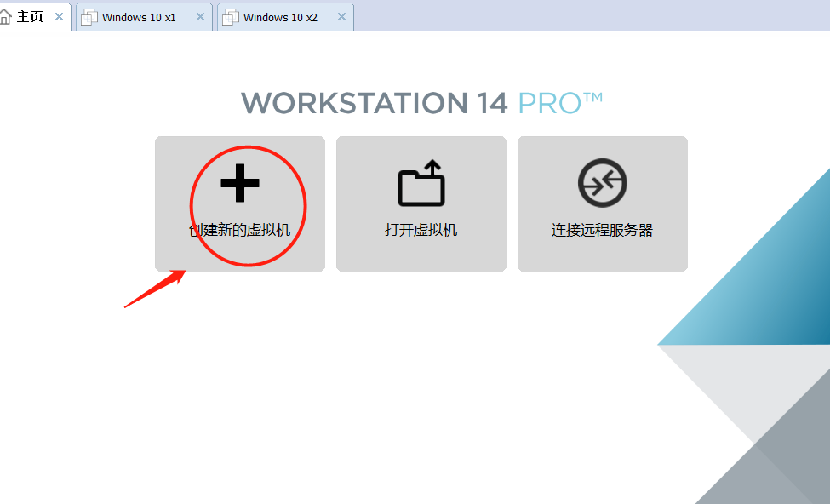
Task: Click the VM icon on Windows 10 x2 tab
Action: [230, 17]
